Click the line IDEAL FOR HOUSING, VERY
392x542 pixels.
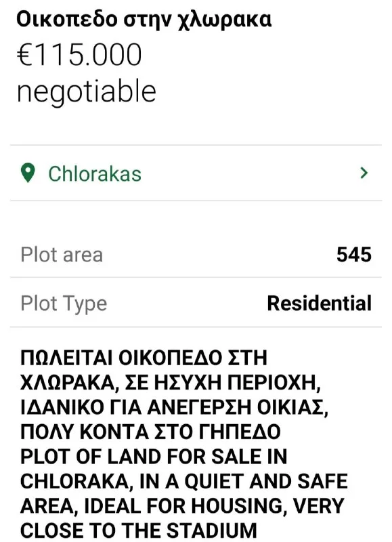pyautogui.click(x=182, y=506)
